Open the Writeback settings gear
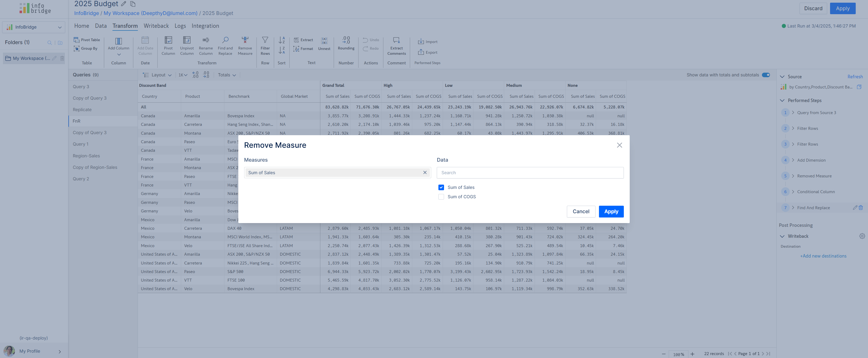 coord(862,236)
